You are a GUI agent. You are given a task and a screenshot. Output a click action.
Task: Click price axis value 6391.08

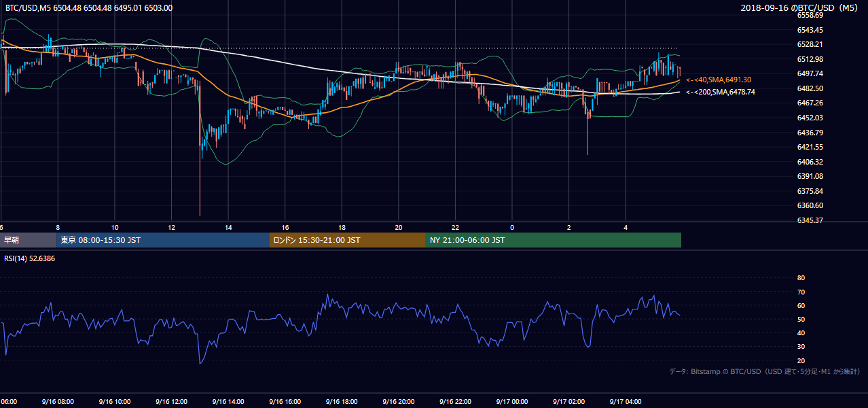point(810,176)
